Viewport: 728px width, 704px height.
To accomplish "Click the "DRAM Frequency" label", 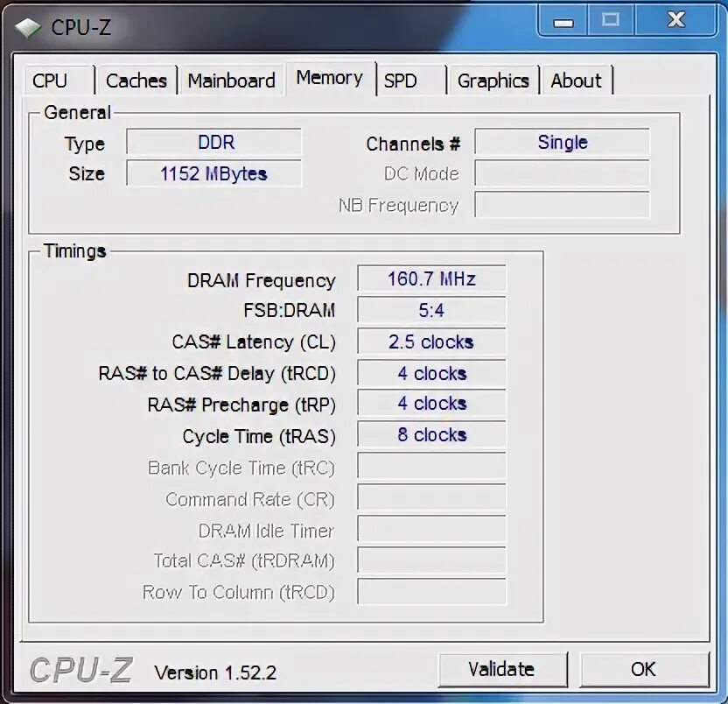I will tap(262, 281).
